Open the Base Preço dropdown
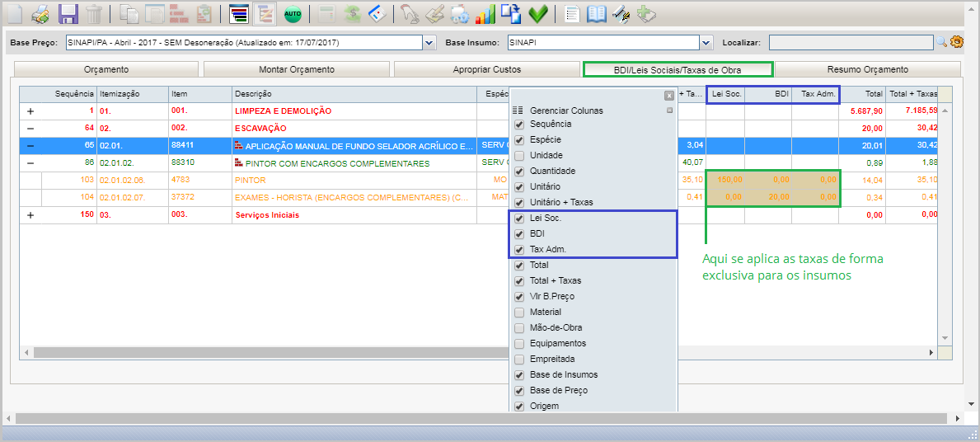This screenshot has width=980, height=442. tap(429, 43)
